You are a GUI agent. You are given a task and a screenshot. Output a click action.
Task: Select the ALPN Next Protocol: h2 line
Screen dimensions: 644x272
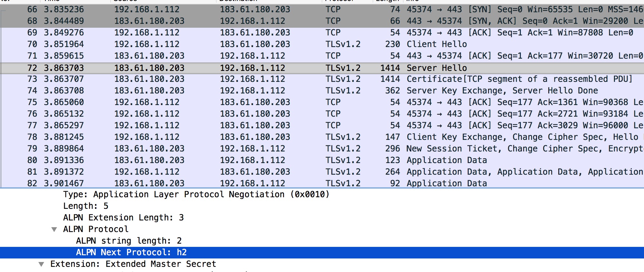tap(131, 253)
